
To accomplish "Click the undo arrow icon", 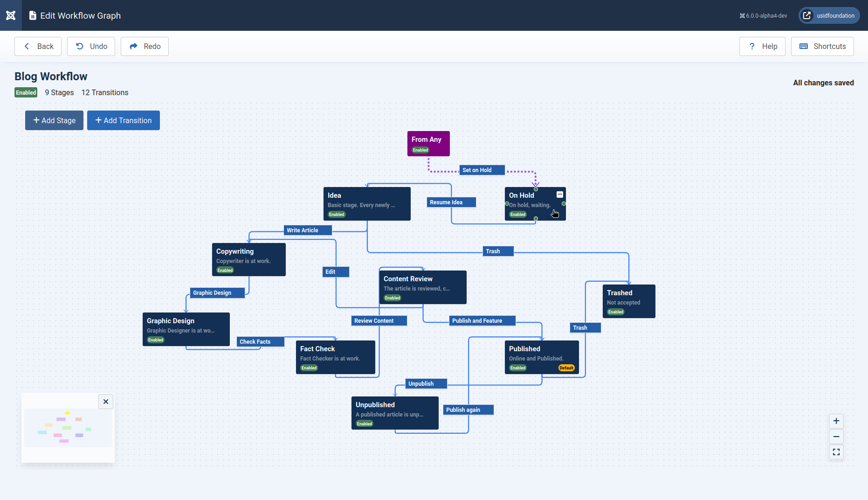I will [80, 46].
